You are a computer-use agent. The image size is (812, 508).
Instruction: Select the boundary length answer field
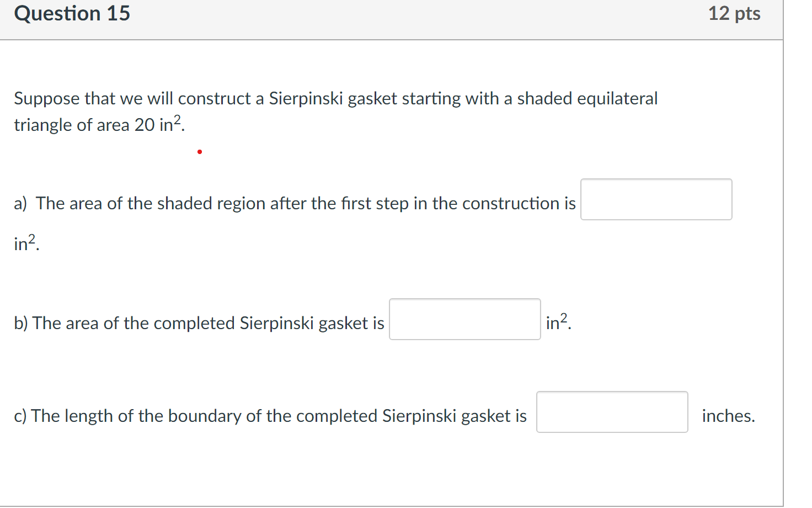pos(612,412)
